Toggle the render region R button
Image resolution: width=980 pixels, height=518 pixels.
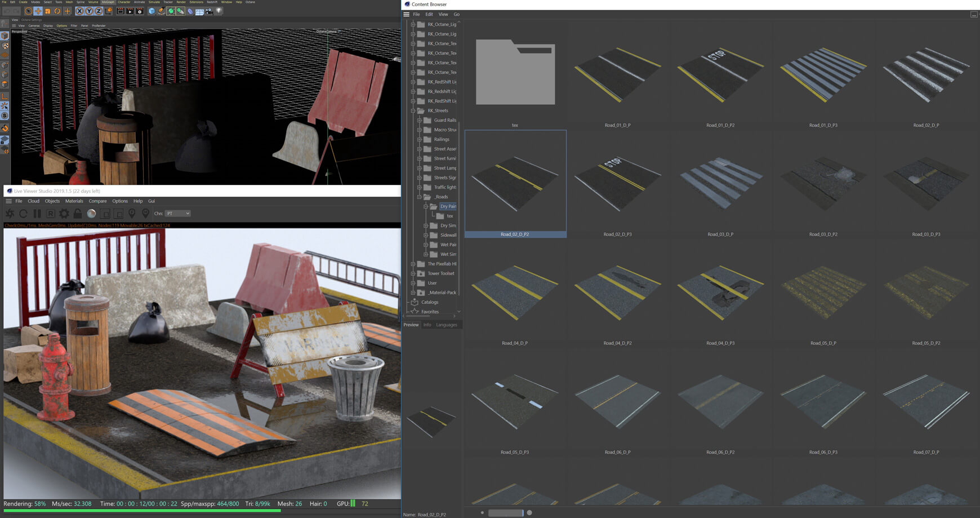tap(51, 214)
